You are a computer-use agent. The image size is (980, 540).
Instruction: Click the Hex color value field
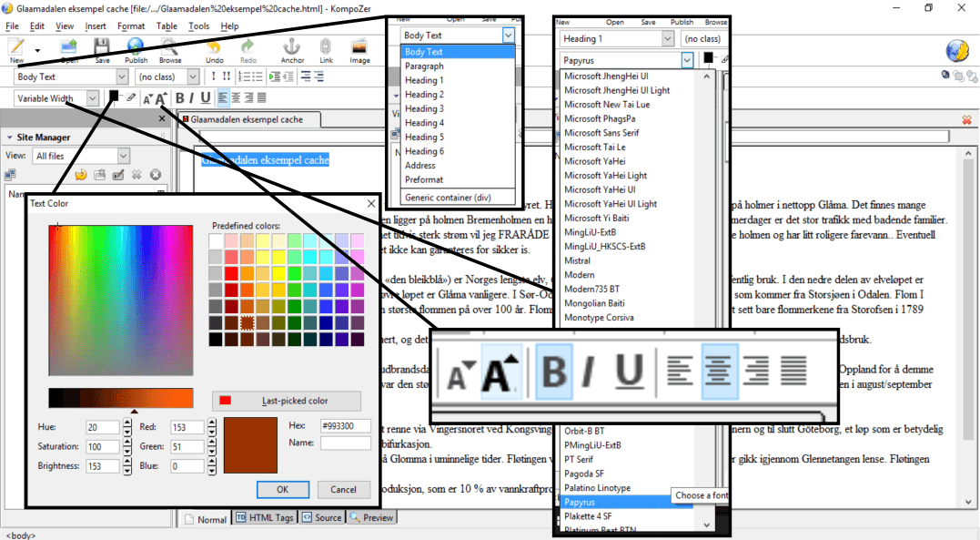(x=345, y=426)
